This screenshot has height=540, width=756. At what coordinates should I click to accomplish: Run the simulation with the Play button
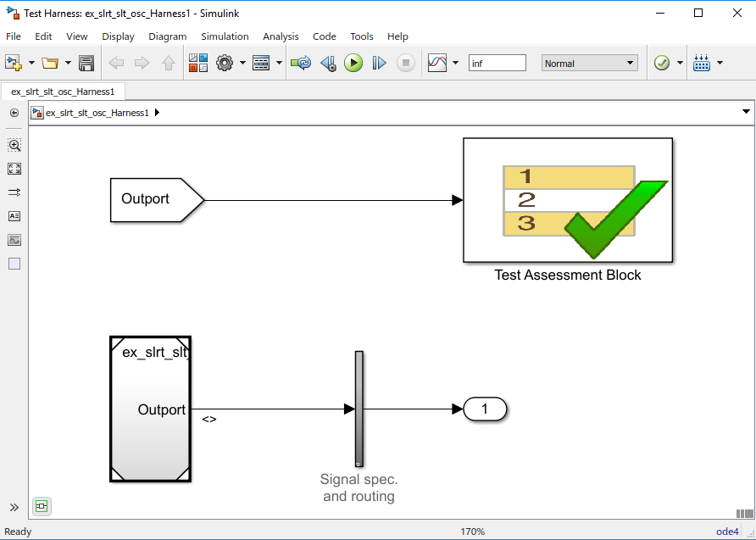coord(353,64)
